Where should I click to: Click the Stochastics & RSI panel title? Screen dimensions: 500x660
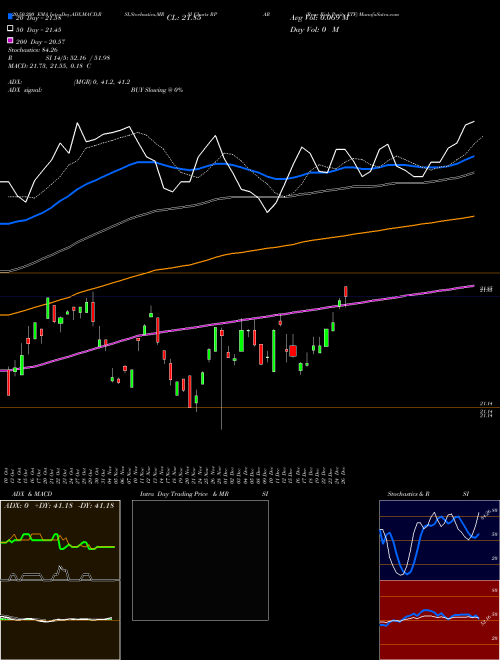(x=428, y=494)
